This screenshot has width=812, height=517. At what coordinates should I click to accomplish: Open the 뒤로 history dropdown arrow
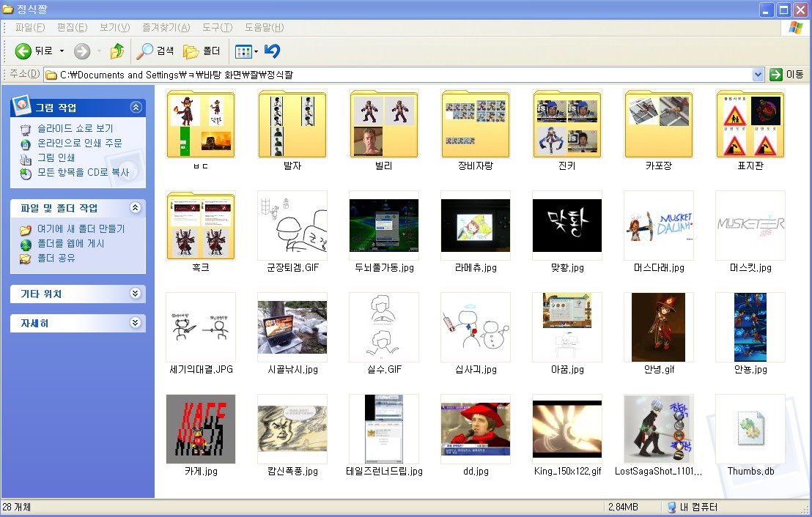click(x=62, y=51)
